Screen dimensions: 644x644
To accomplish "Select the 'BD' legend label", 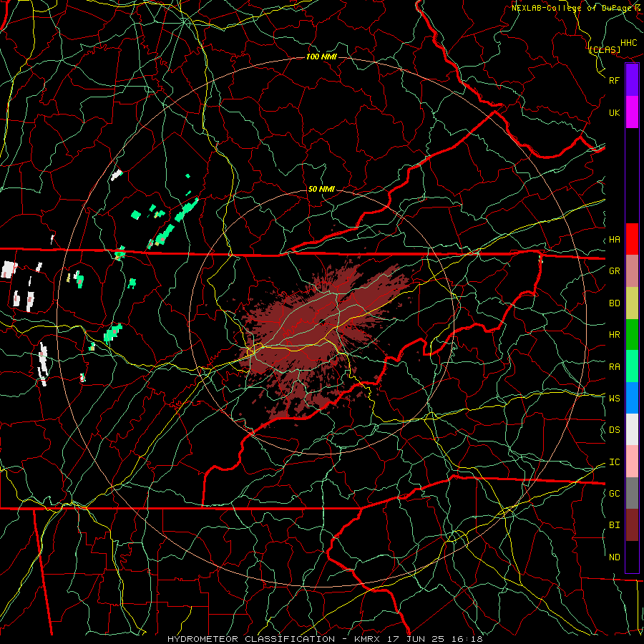I will tap(614, 303).
